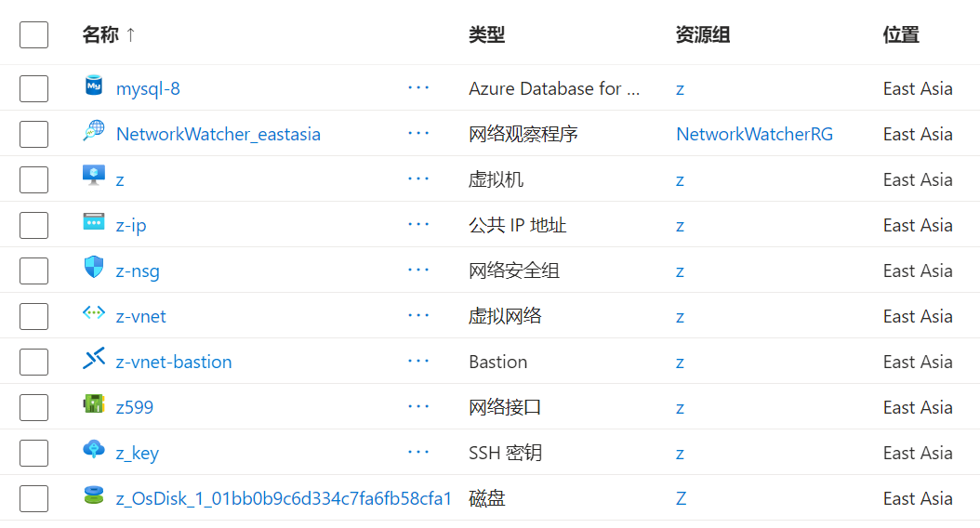Open the ellipsis menu for z-vnet

[418, 315]
